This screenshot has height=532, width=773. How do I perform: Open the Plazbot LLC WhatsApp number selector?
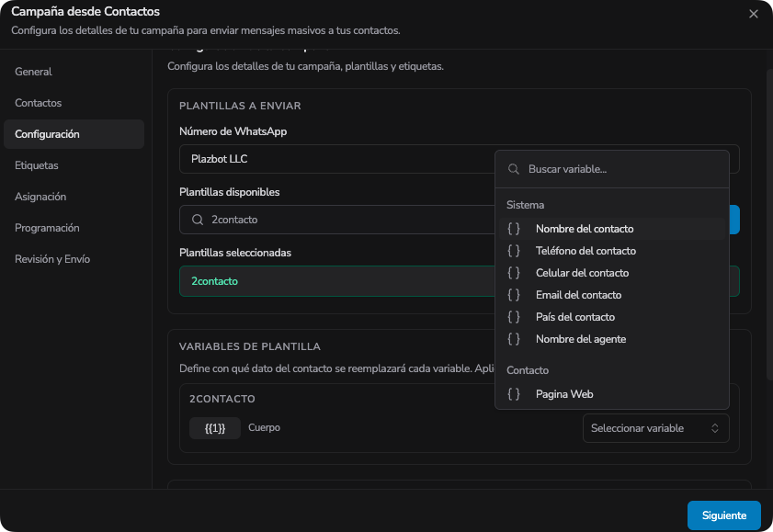point(337,159)
